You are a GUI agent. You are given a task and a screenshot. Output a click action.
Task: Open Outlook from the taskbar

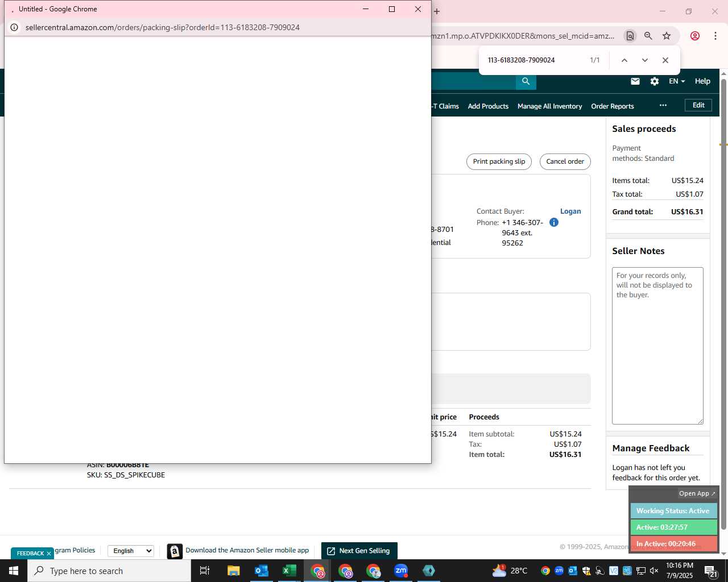[261, 571]
